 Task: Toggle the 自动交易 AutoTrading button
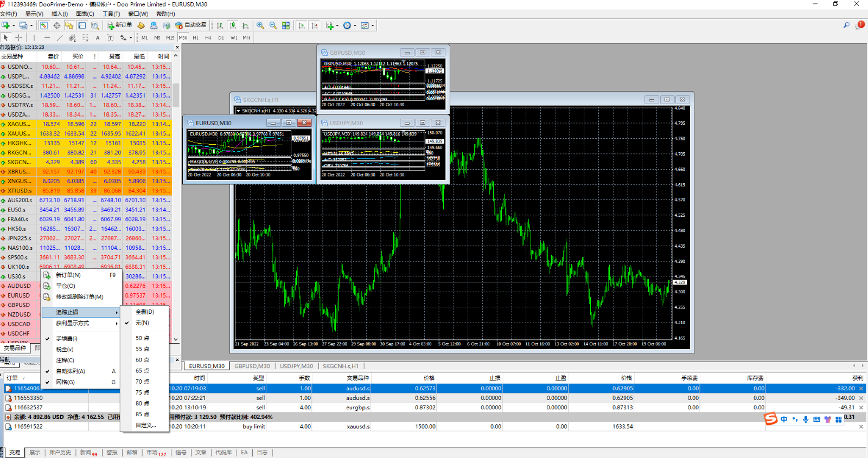(191, 25)
